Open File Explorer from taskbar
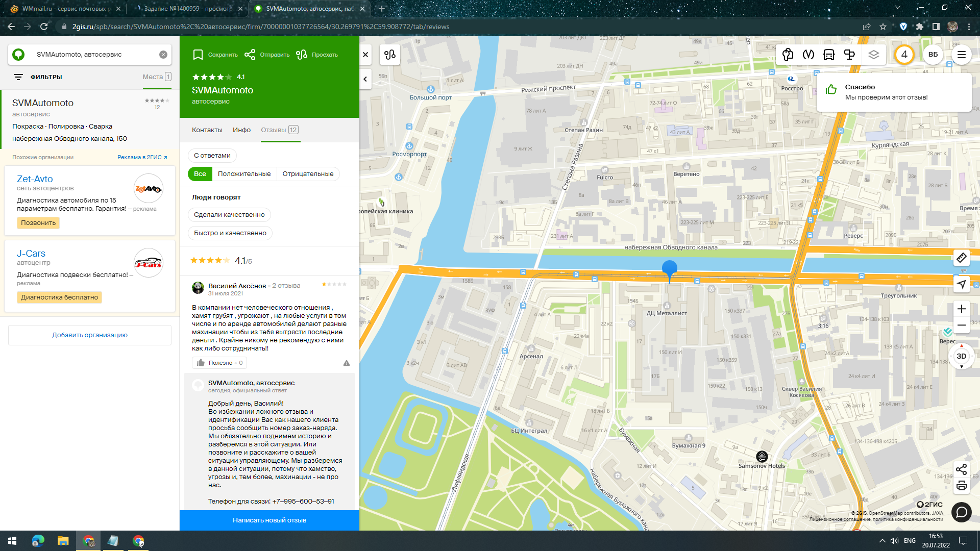The image size is (980, 551). point(63,541)
